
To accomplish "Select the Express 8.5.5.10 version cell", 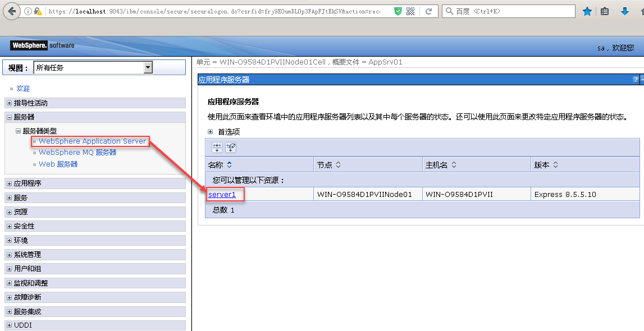I will click(585, 195).
